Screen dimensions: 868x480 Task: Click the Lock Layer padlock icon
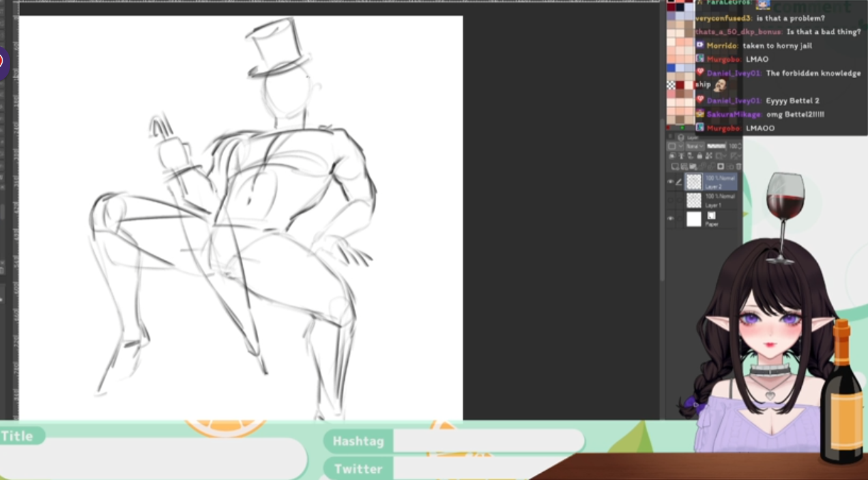click(699, 156)
